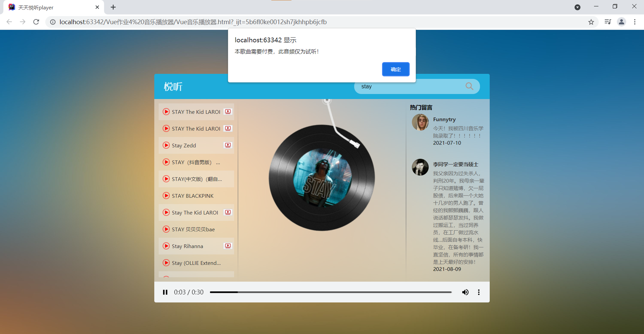Open a new browser tab with plus

(x=113, y=7)
